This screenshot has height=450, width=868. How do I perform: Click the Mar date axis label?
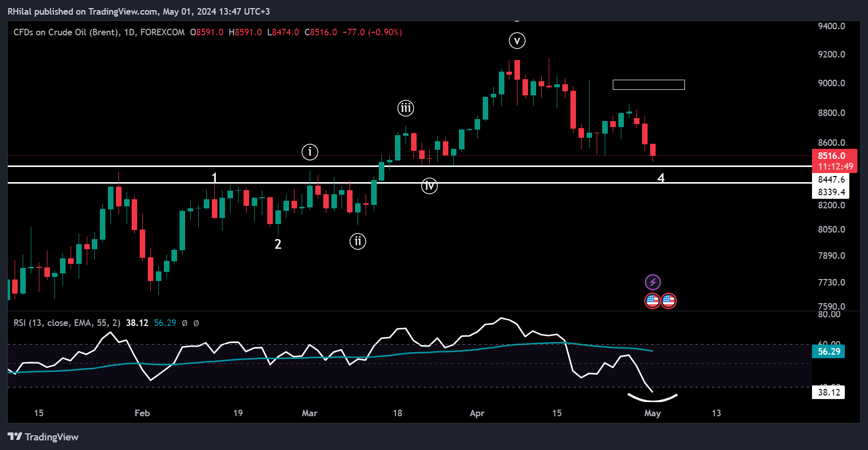[x=310, y=413]
